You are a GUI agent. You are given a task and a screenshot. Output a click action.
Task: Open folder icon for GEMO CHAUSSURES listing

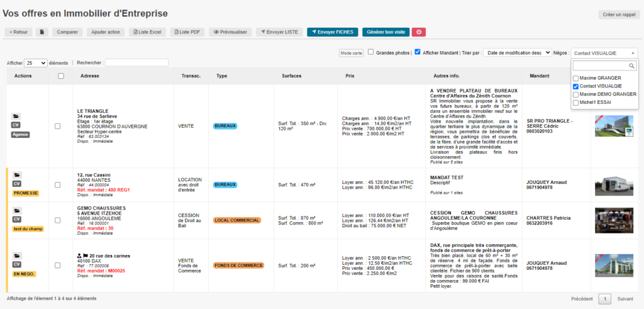click(x=16, y=210)
